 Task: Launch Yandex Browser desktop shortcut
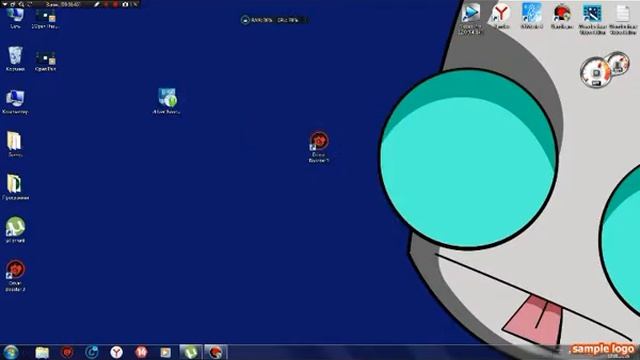(500, 16)
